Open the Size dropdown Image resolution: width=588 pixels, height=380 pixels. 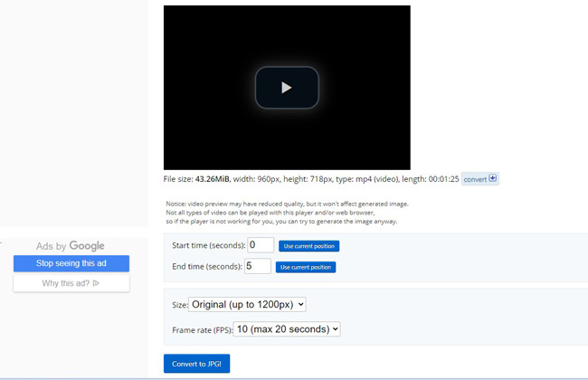[x=247, y=304]
